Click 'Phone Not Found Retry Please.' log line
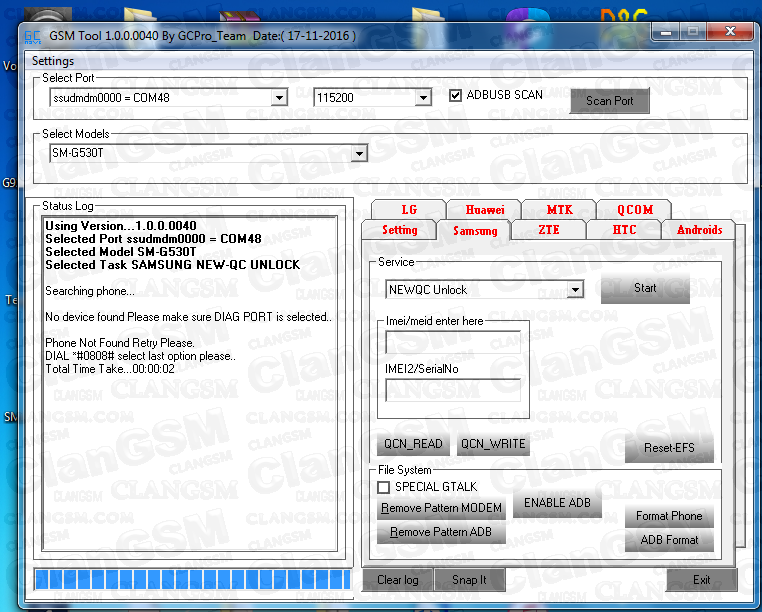The width and height of the screenshot is (762, 612). 120,343
